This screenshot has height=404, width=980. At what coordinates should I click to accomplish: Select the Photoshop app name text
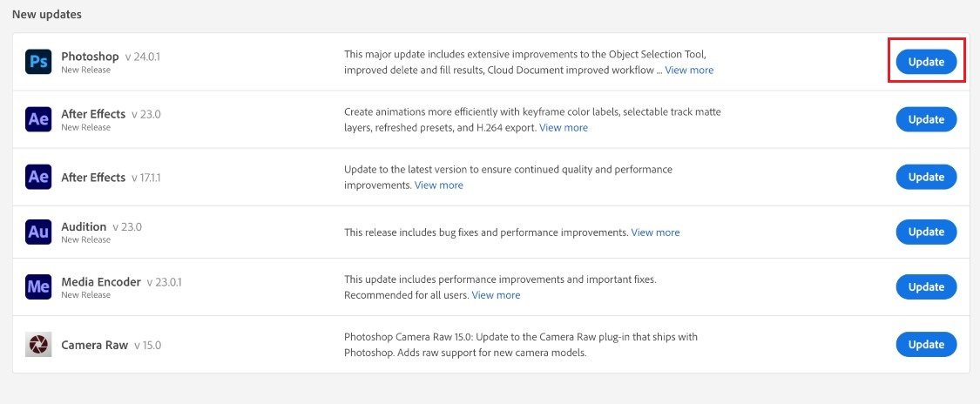pos(90,57)
